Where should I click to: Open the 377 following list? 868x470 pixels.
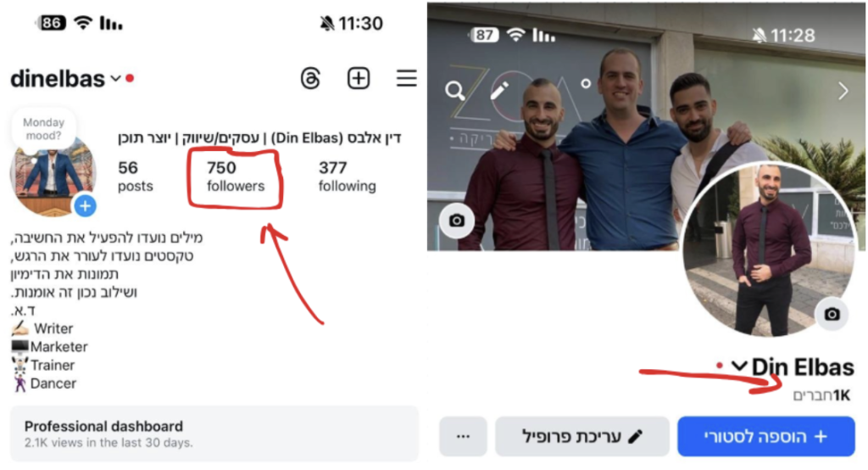click(x=347, y=176)
